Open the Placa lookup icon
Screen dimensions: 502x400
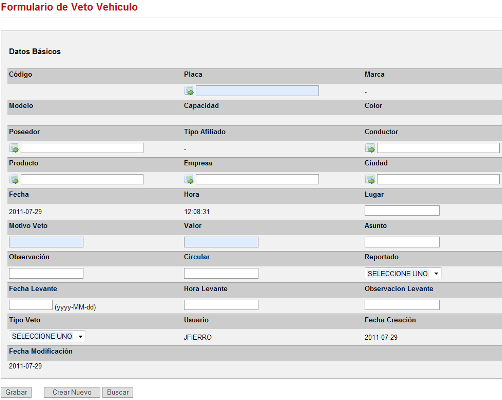pyautogui.click(x=189, y=91)
